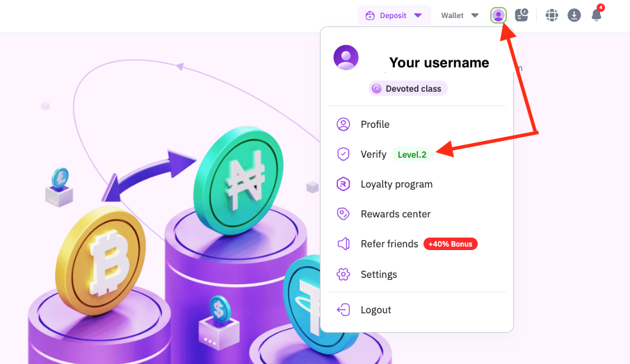Click the download app icon
This screenshot has height=364, width=630.
[x=574, y=15]
